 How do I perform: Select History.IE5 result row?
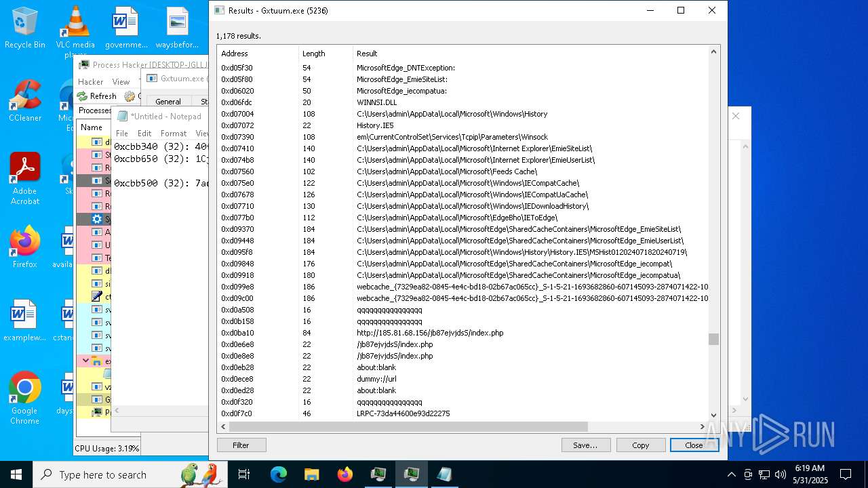coord(462,125)
